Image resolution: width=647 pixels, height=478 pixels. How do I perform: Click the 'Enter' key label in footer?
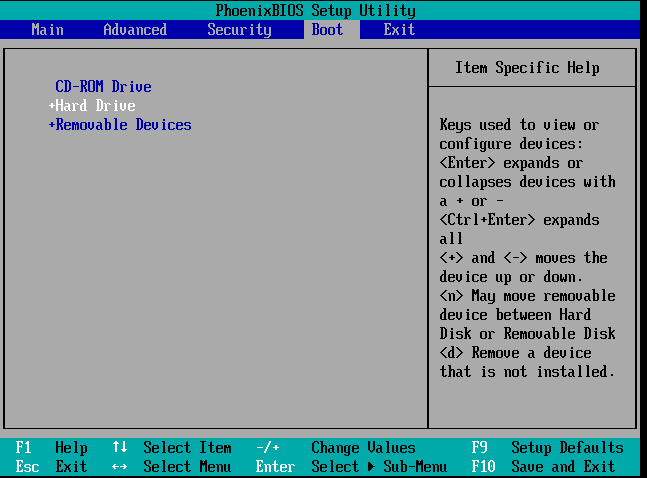coord(275,466)
